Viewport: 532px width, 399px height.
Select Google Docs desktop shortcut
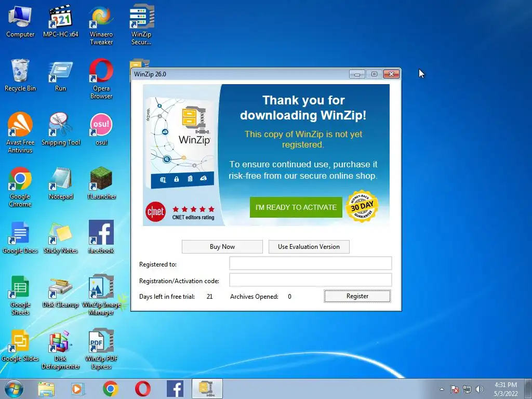(x=20, y=237)
